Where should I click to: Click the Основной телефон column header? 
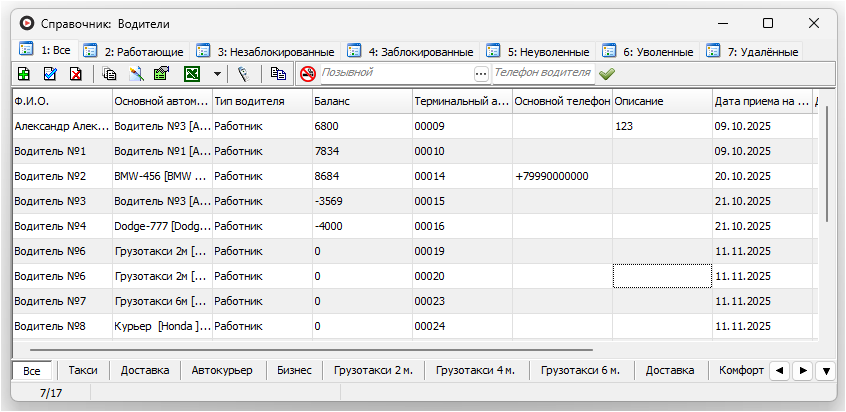click(x=562, y=101)
